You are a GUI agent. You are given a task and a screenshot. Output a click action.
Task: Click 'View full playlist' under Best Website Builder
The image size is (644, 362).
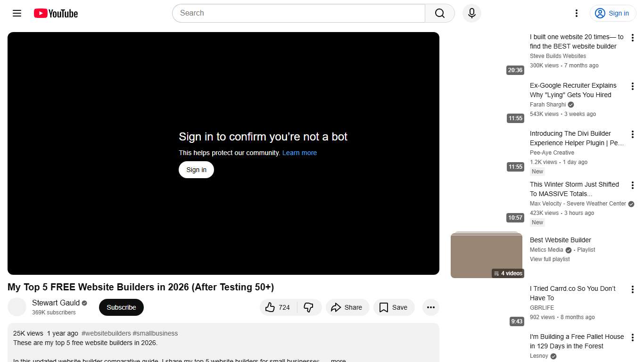[x=549, y=259]
